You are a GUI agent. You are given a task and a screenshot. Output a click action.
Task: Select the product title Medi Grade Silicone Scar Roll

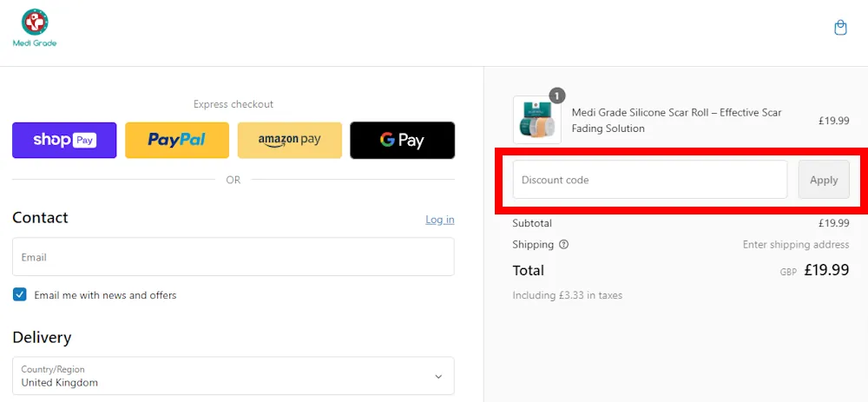click(676, 120)
